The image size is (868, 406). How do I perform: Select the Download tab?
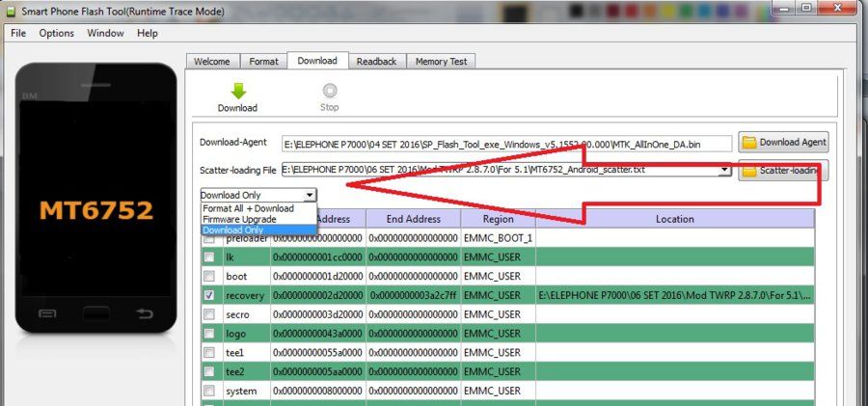[x=317, y=61]
